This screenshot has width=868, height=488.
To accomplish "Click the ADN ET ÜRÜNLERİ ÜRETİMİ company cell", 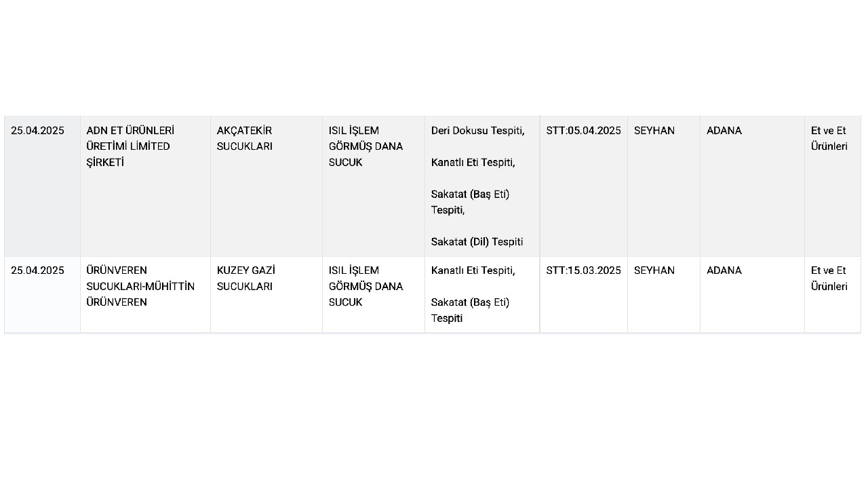I will (145, 186).
